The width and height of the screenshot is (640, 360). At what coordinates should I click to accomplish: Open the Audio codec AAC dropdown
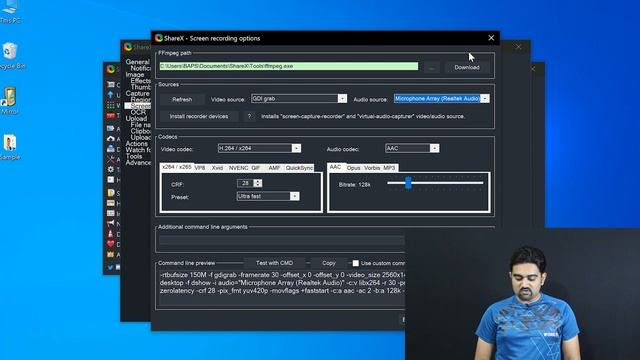pyautogui.click(x=412, y=148)
